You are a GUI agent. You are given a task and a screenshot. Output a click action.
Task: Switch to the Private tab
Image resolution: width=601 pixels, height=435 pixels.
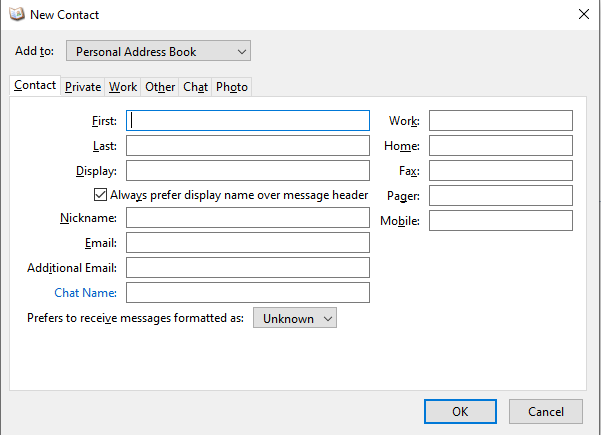(x=83, y=87)
